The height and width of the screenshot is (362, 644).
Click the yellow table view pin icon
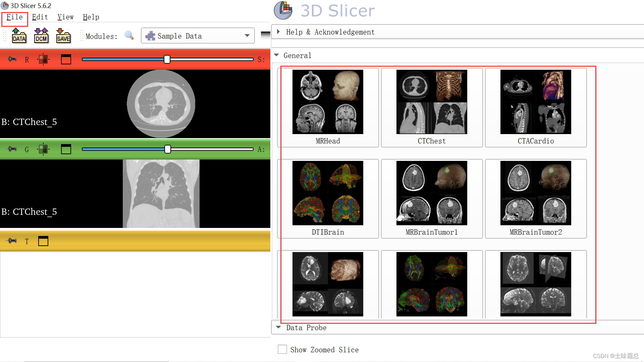point(12,241)
